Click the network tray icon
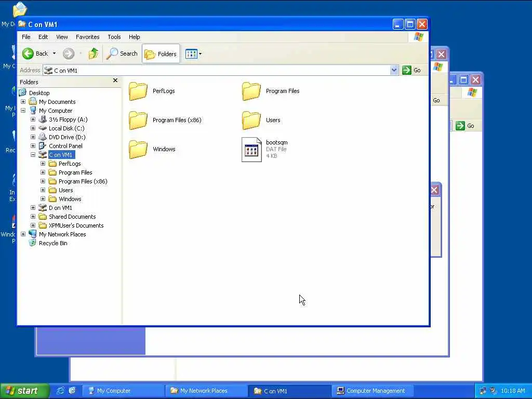The image size is (532, 399). click(x=483, y=391)
